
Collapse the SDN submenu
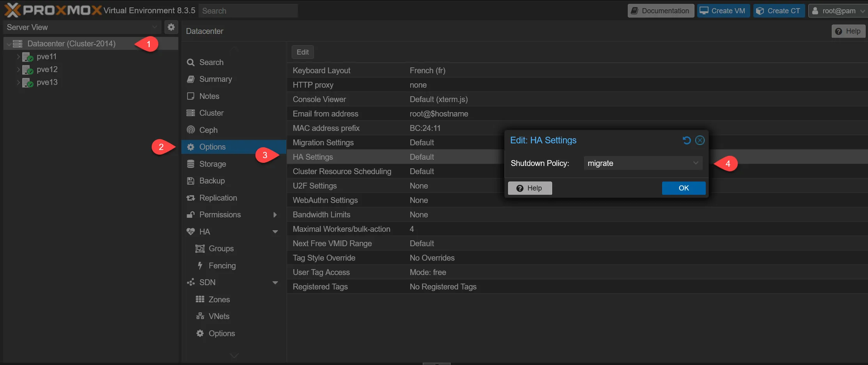coord(275,282)
